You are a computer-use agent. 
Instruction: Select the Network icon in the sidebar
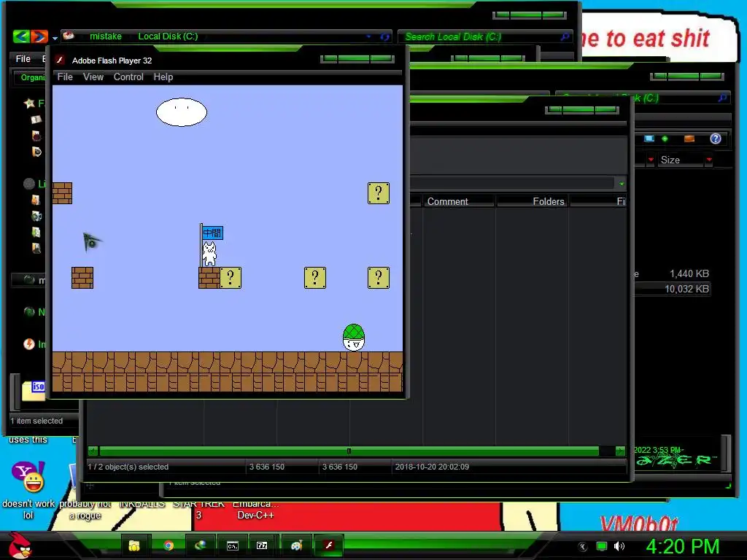click(x=29, y=312)
